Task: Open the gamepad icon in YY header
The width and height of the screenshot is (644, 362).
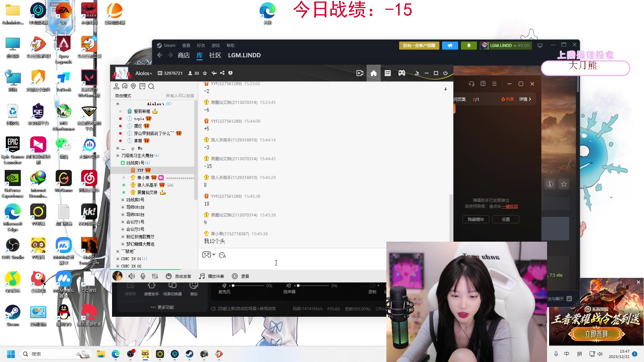Action: click(x=402, y=73)
